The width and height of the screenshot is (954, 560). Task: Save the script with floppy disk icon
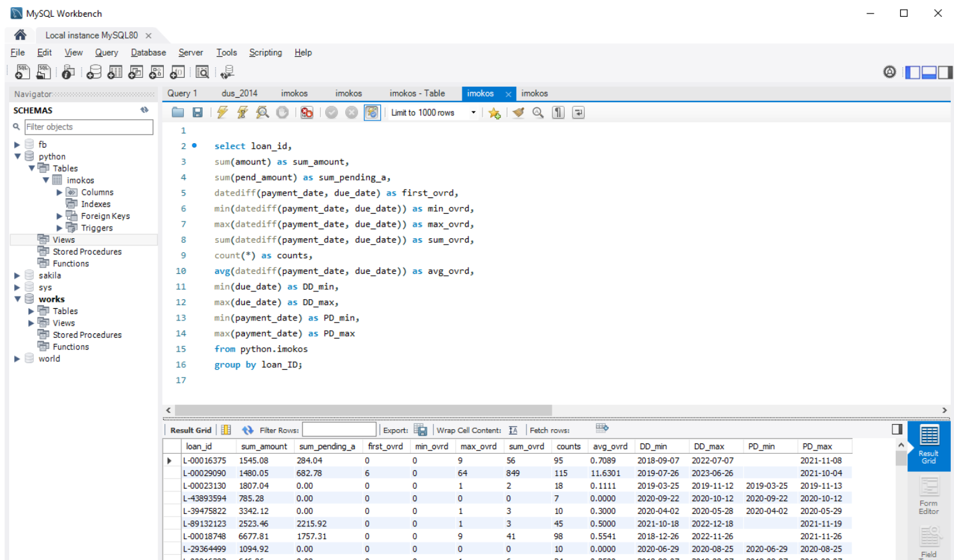pos(198,113)
